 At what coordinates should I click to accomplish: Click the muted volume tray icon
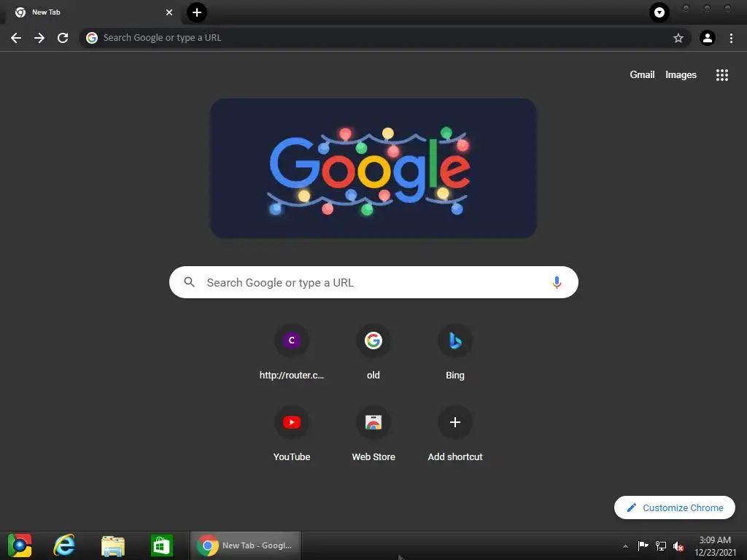click(x=678, y=546)
